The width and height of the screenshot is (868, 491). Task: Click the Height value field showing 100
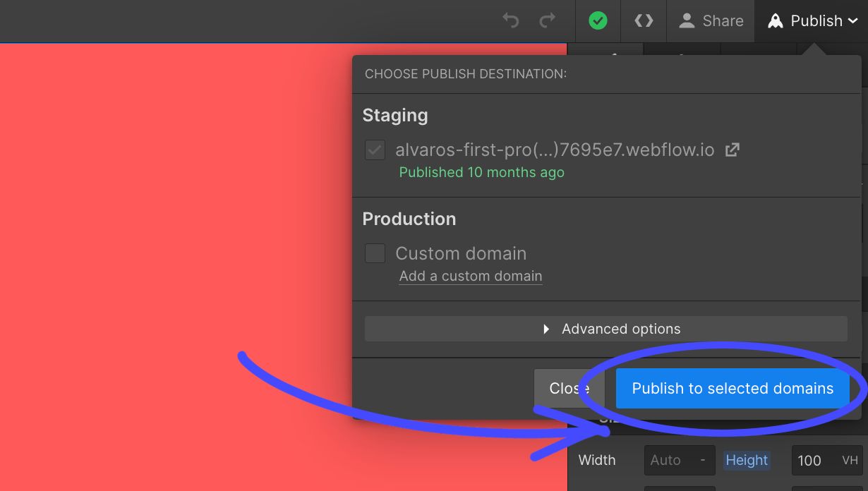tap(809, 459)
